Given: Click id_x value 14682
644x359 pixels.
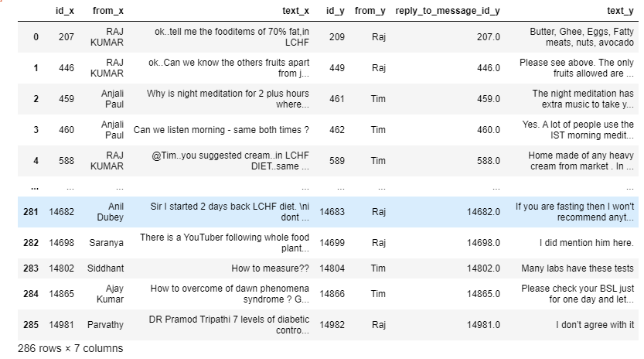Looking at the screenshot, I should [x=62, y=212].
